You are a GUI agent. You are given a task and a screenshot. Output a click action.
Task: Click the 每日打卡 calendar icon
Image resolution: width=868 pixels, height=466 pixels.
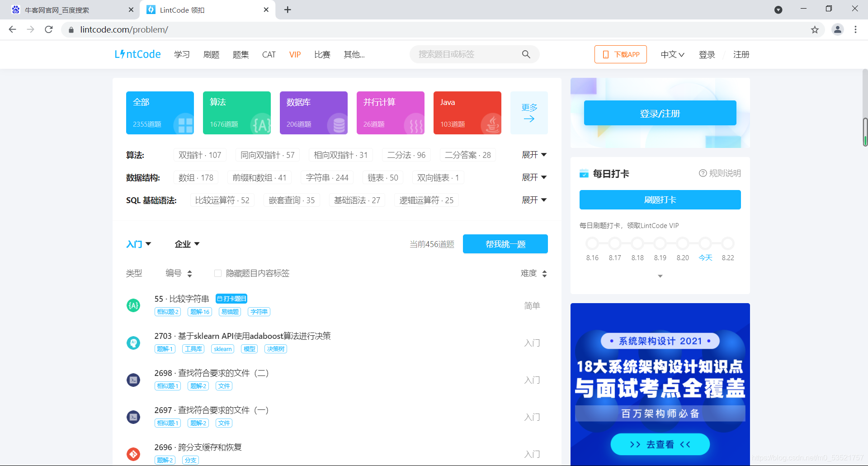[584, 174]
